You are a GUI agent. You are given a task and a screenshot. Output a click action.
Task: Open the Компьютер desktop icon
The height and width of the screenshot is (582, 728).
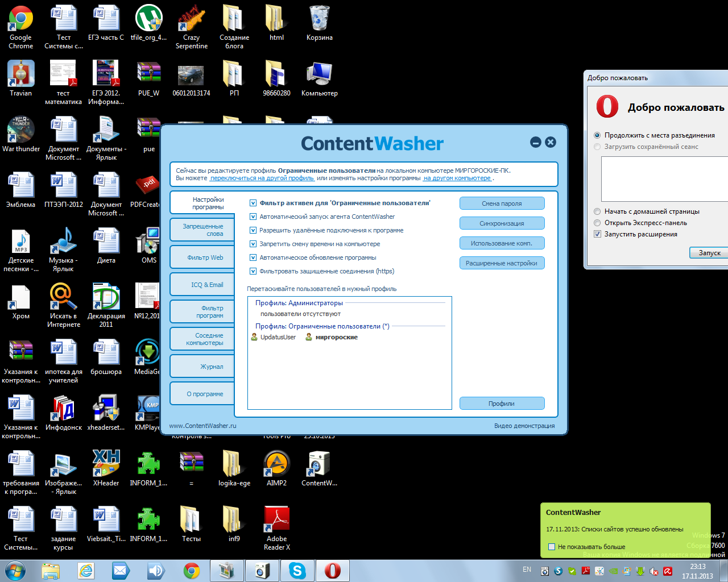point(320,78)
